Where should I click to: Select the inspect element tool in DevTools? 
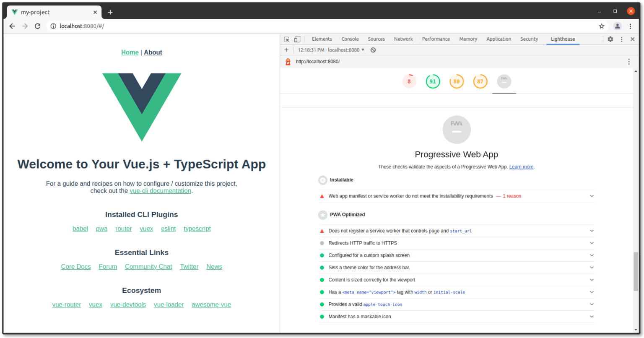click(x=286, y=39)
